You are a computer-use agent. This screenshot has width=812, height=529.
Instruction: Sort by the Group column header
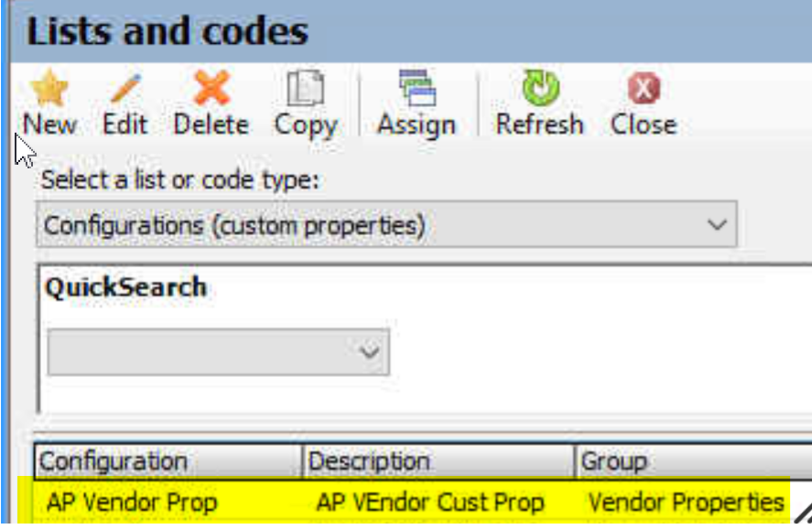click(693, 460)
